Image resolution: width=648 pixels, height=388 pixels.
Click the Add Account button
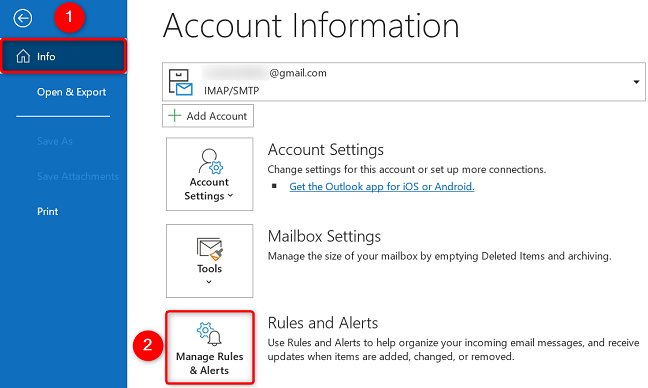coord(208,116)
